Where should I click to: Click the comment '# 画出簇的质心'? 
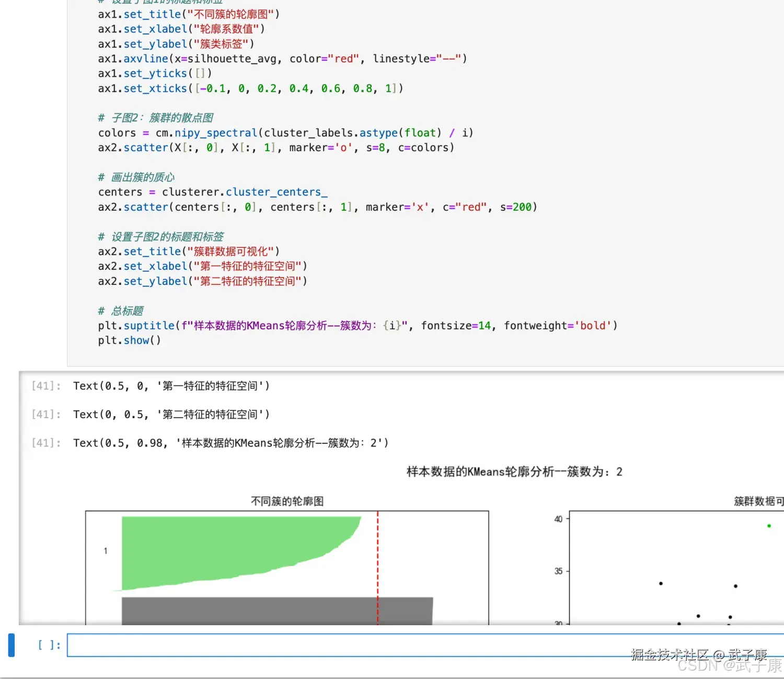coord(136,177)
